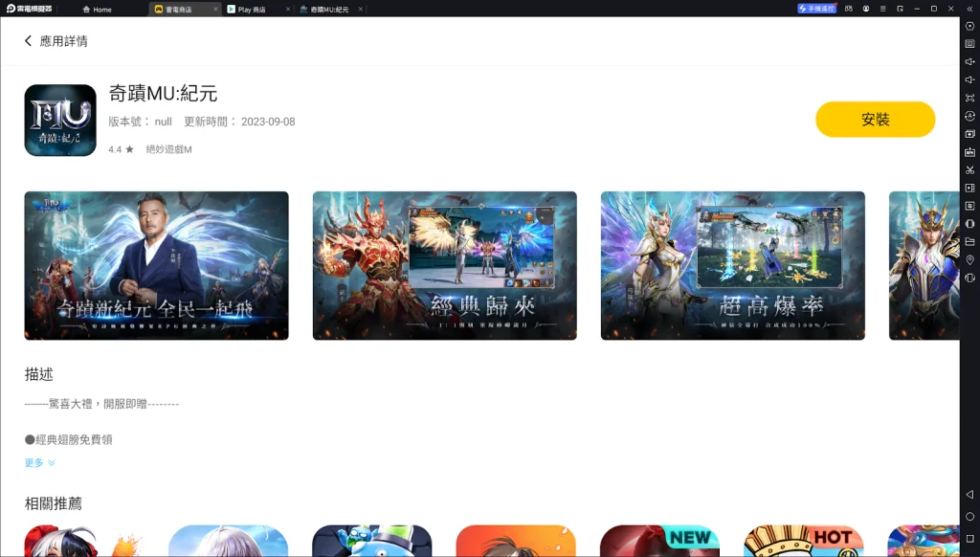The image size is (980, 557).
Task: Open the synchronizer icon in the sidebar
Action: click(969, 206)
